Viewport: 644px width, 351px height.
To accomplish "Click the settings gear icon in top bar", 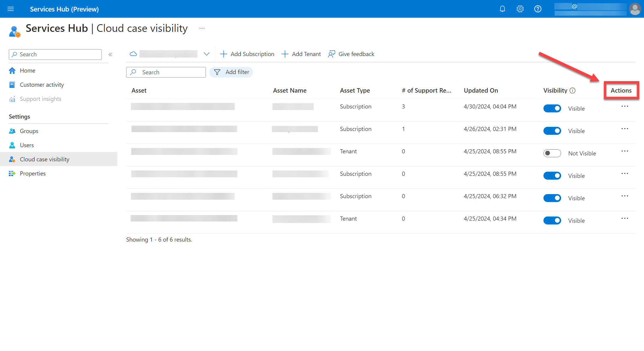I will click(x=519, y=9).
